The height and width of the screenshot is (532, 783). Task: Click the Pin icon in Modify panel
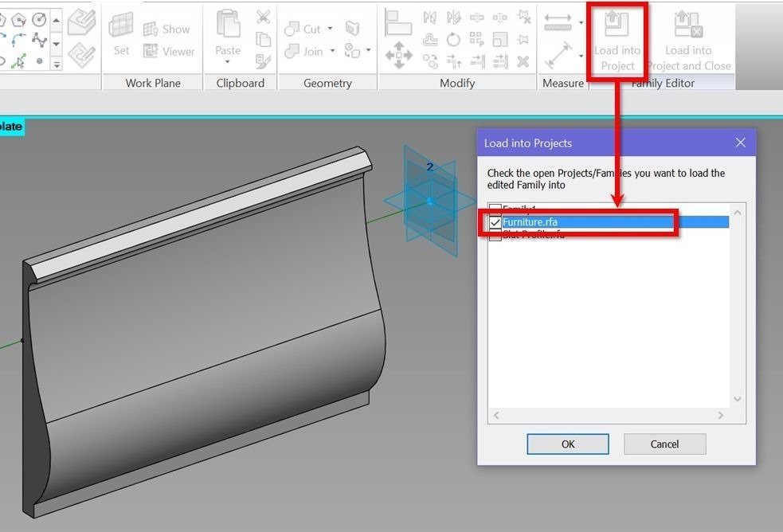[523, 39]
